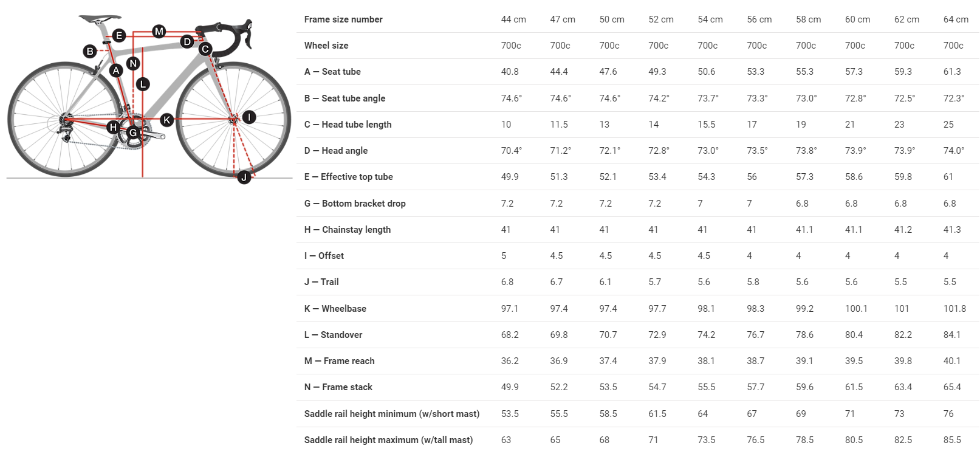Click the A marker on the seat tube
The image size is (980, 454).
coord(116,71)
